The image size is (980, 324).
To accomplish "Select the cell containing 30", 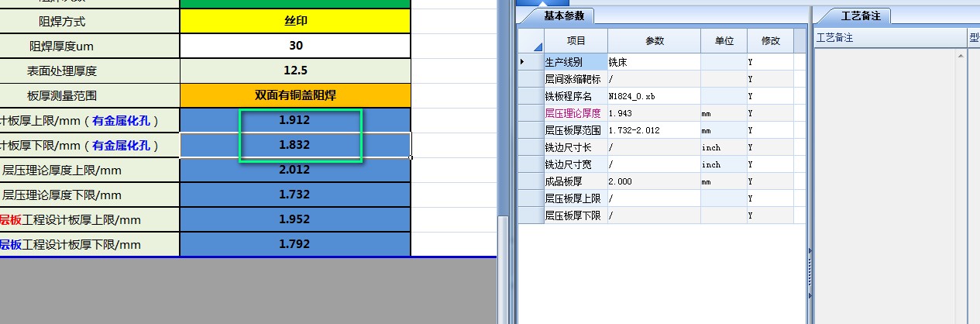I will [295, 46].
